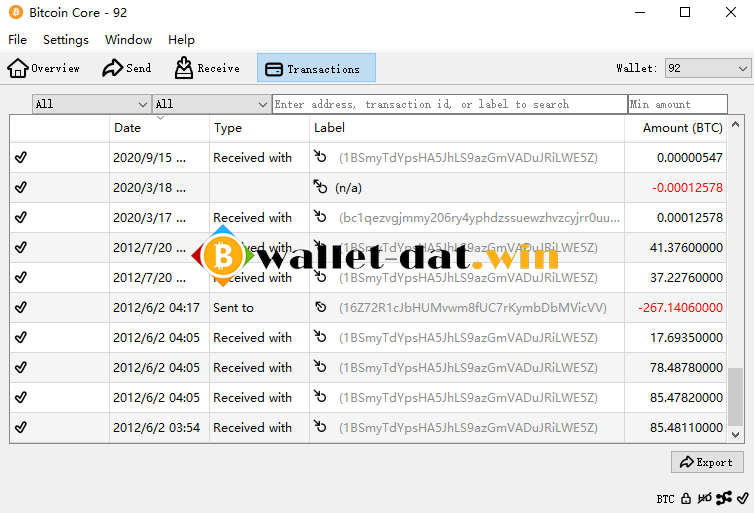The height and width of the screenshot is (513, 754).
Task: Open the Wallet selector dropdown showing 92
Action: [708, 68]
